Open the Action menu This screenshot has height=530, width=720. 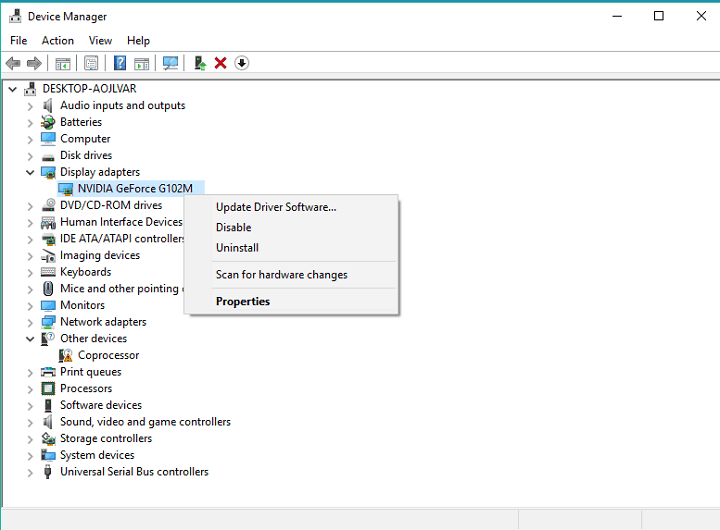57,40
